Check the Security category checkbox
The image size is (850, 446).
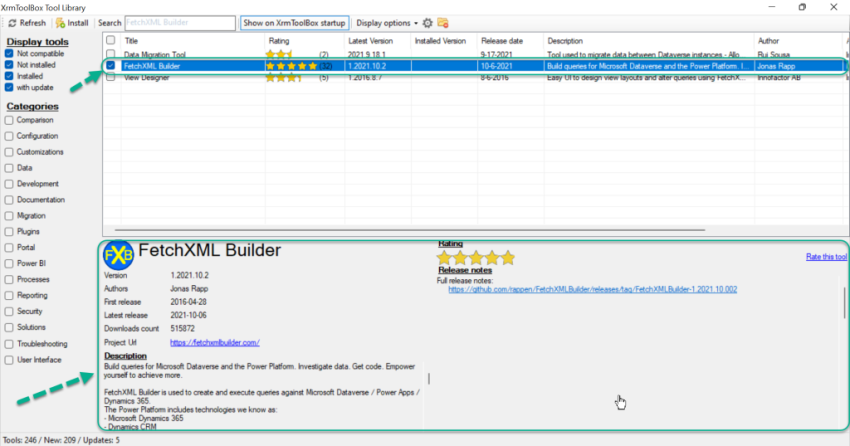9,312
